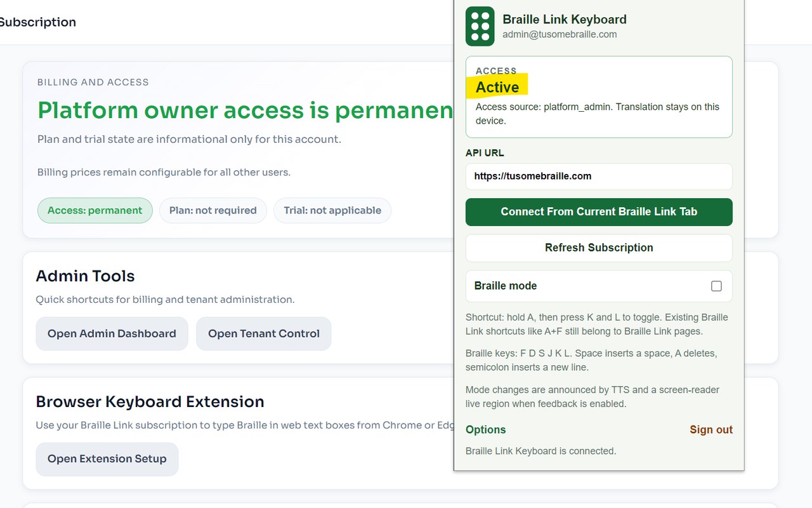812x508 pixels.
Task: Click the Open Extension Setup button
Action: [x=107, y=459]
